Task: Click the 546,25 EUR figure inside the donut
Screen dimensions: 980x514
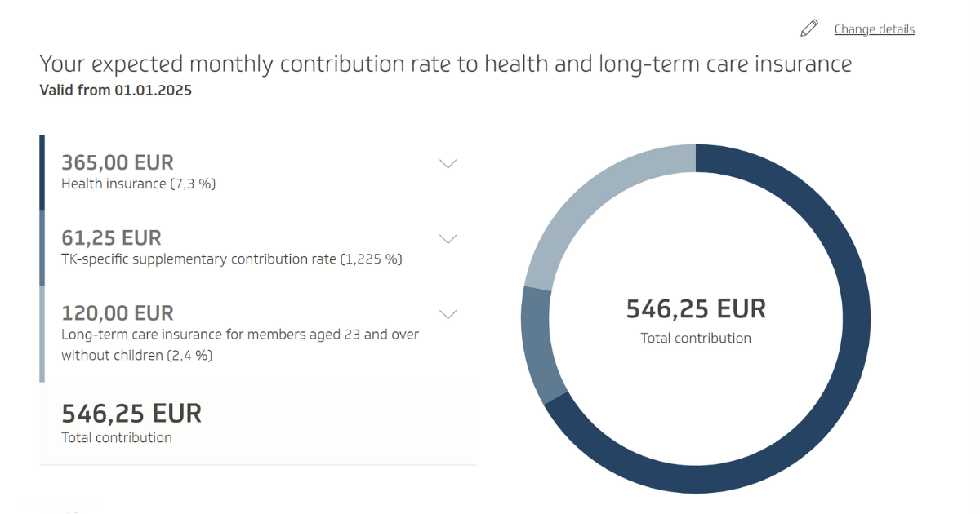Action: 696,309
